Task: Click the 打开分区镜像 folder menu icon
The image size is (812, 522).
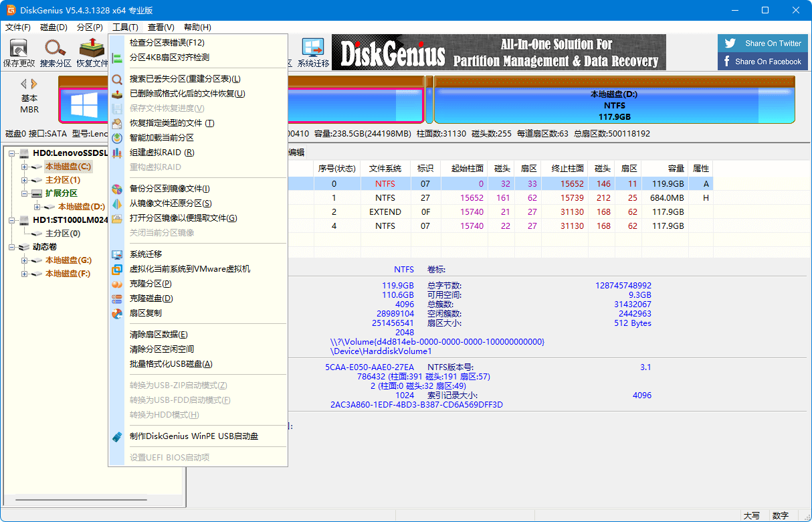Action: pos(117,218)
